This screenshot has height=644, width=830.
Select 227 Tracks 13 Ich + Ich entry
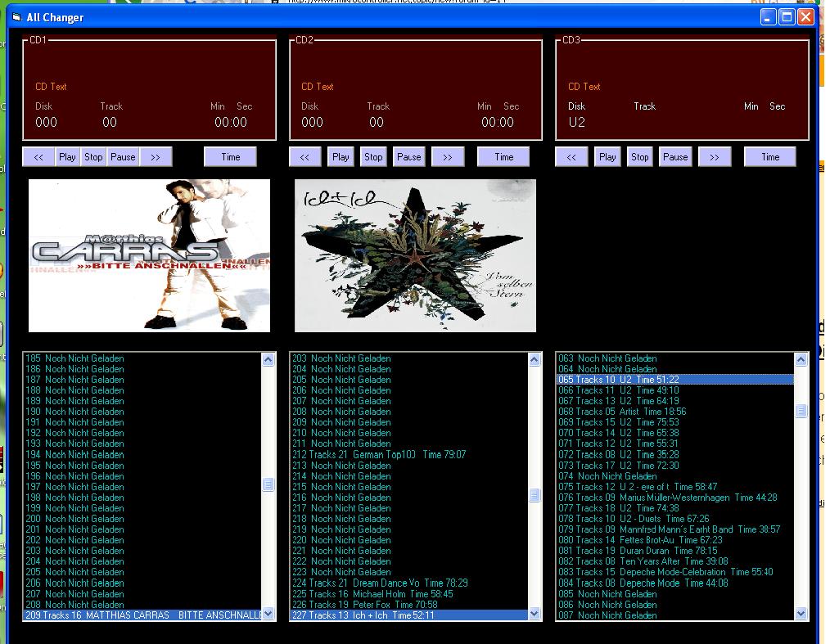point(409,615)
